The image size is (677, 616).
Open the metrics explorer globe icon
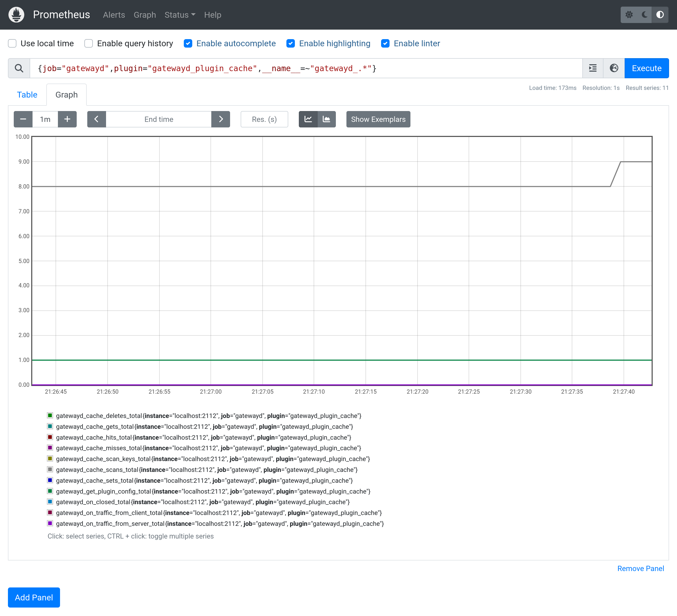coord(614,68)
